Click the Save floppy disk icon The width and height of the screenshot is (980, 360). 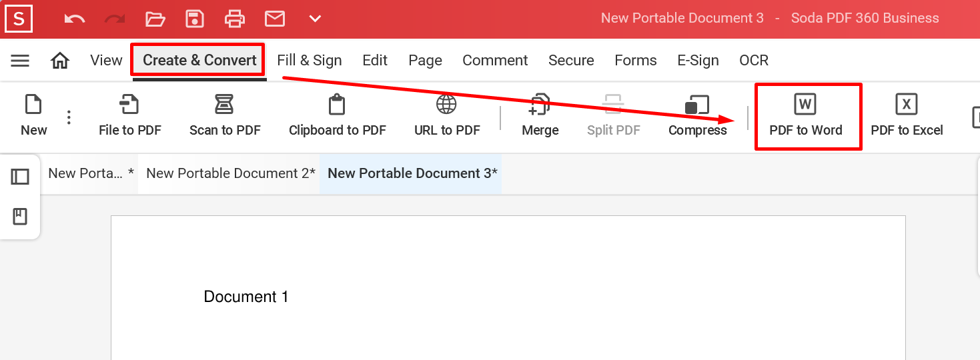tap(195, 19)
